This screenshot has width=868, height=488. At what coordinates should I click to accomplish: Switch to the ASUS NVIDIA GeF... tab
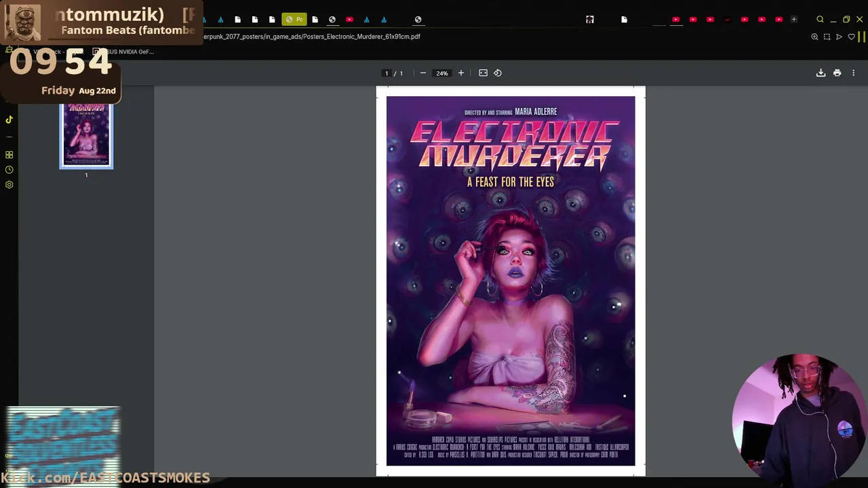(x=124, y=52)
